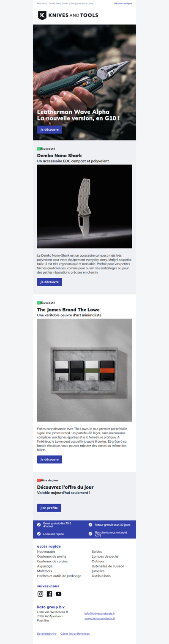Open the Instagram icon under suivez-nous
This screenshot has height=644, width=169.
41,594
